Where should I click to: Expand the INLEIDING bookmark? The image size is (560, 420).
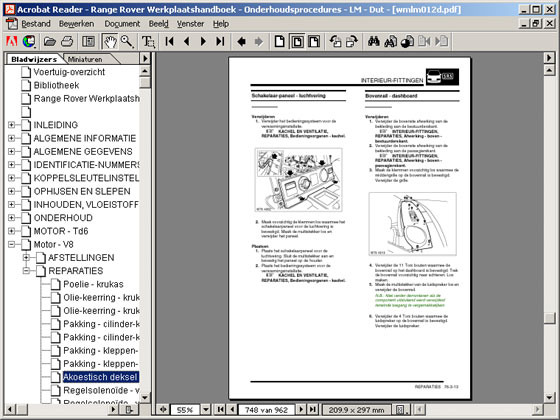pos(11,125)
